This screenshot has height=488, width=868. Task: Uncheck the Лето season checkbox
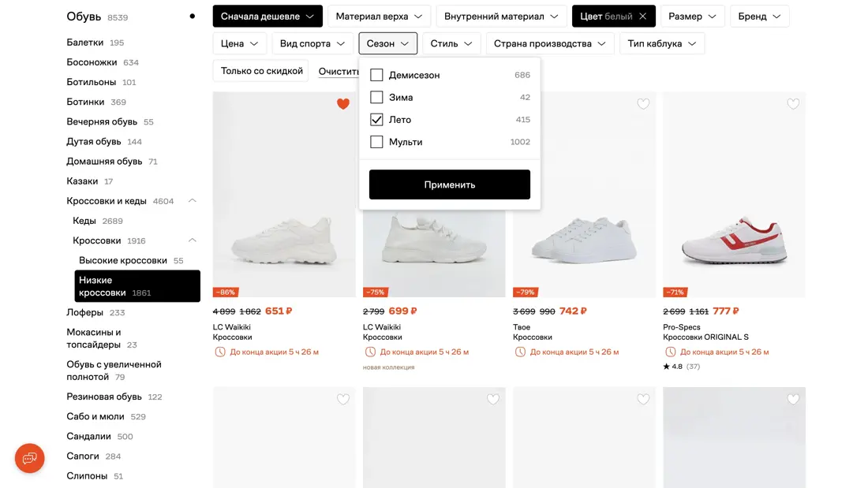pos(376,120)
